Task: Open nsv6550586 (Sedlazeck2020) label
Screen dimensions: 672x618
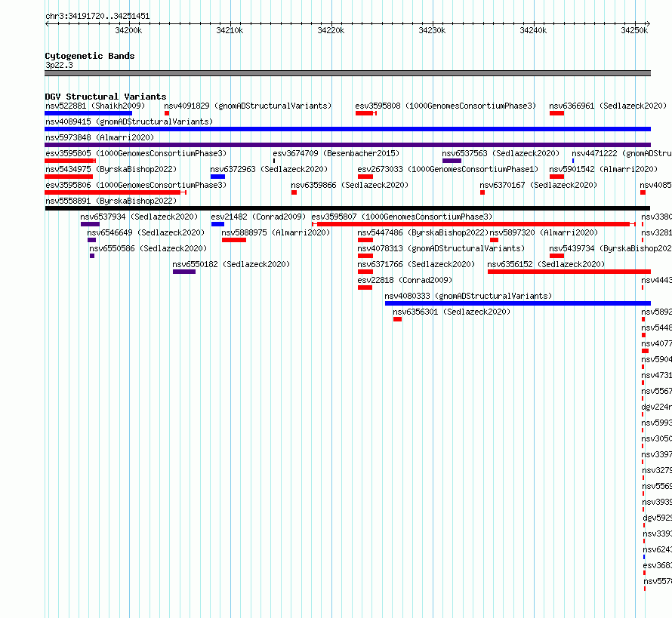Action: (x=148, y=248)
